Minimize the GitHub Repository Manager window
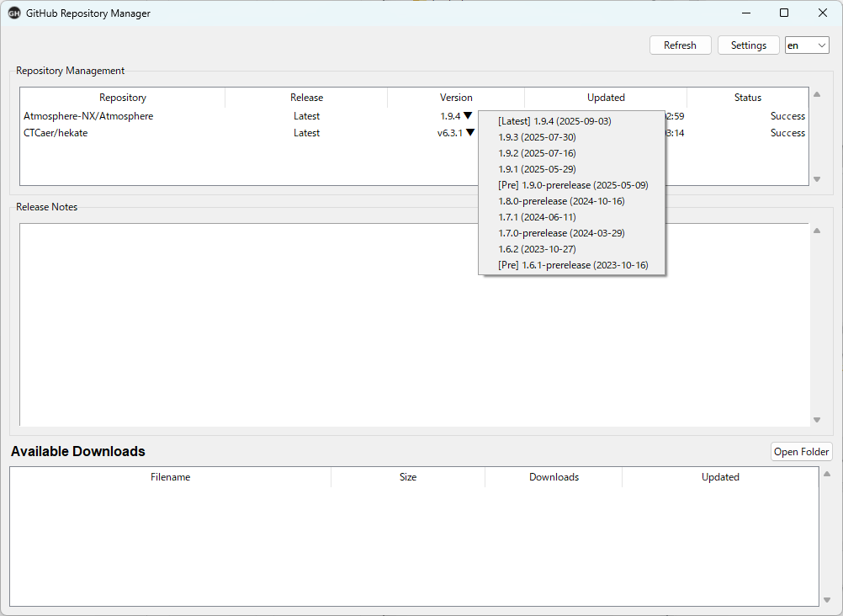 (x=746, y=13)
